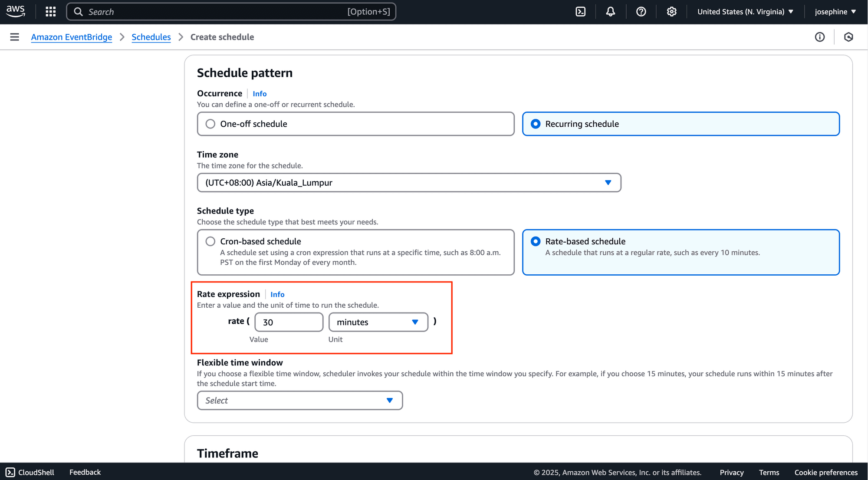
Task: Go to the AWS console home logo
Action: pos(16,11)
